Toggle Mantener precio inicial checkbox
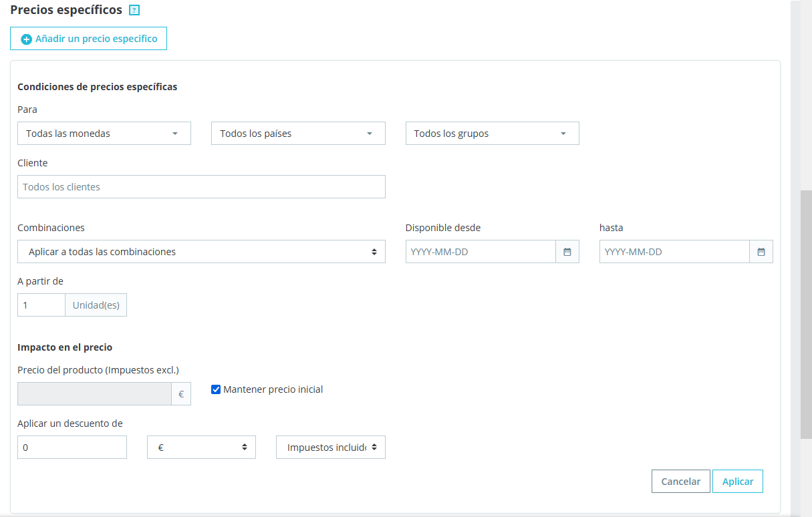Image resolution: width=812 pixels, height=517 pixels. pos(216,389)
